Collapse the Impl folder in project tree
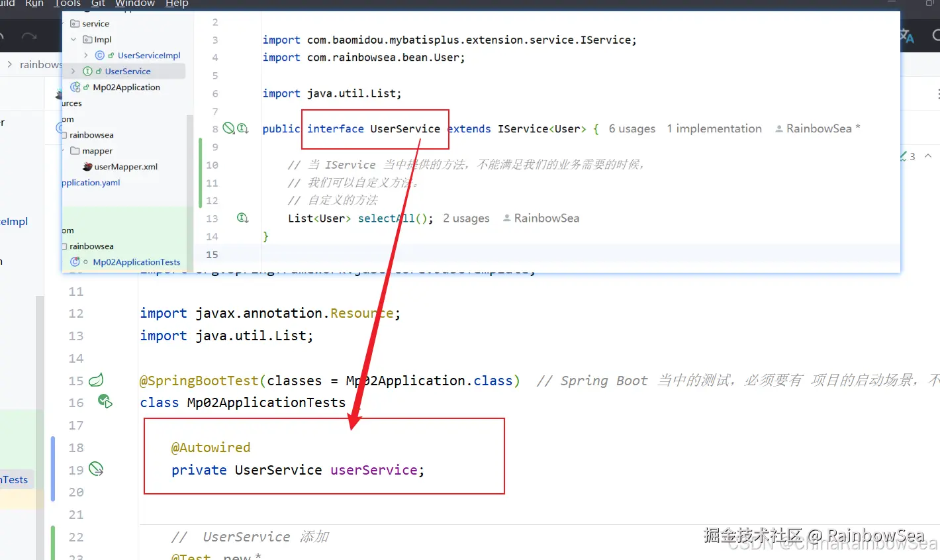 point(73,40)
